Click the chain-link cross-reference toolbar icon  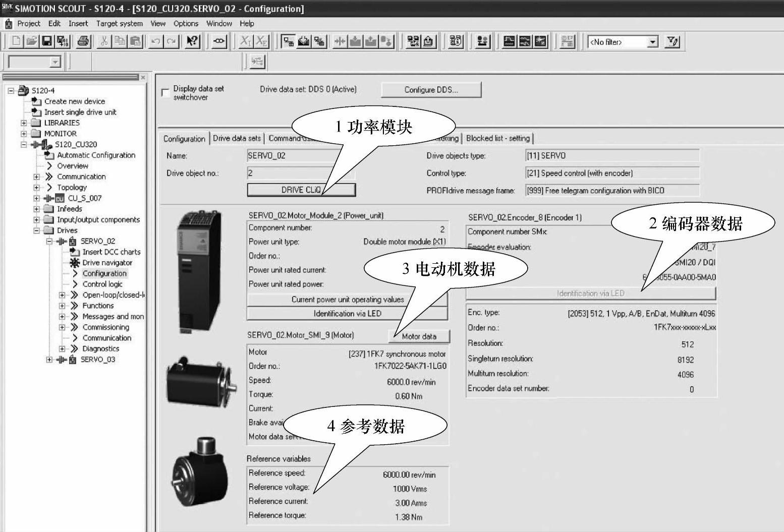(219, 41)
